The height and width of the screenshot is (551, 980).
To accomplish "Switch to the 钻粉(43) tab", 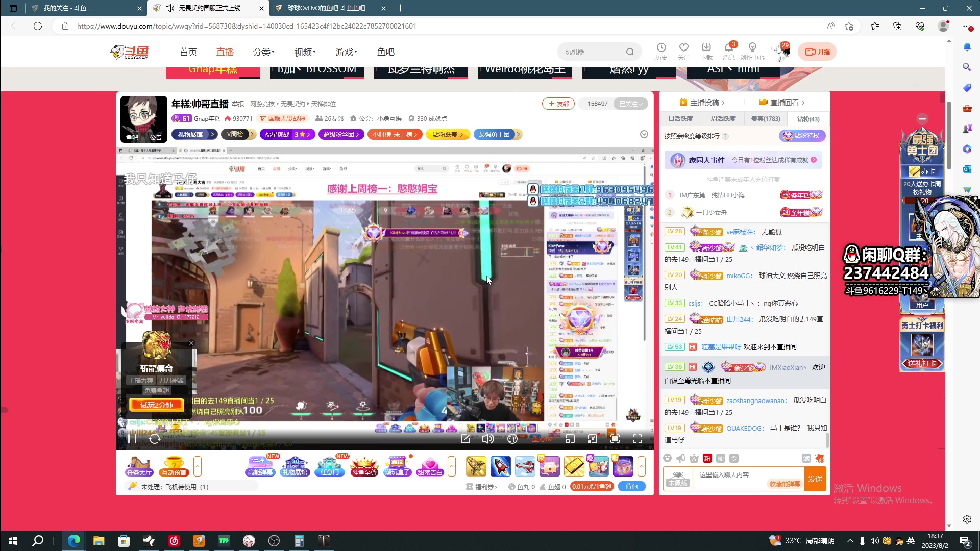I will [808, 119].
